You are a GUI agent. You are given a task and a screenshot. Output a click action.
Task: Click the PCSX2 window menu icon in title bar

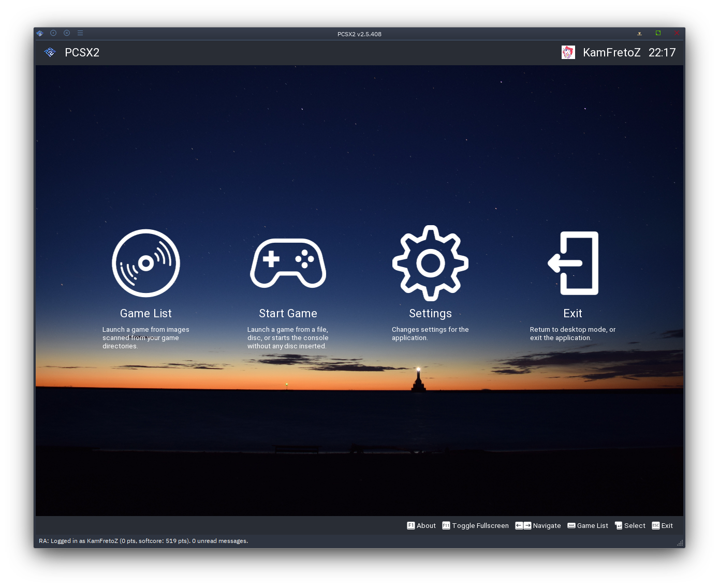coord(40,33)
